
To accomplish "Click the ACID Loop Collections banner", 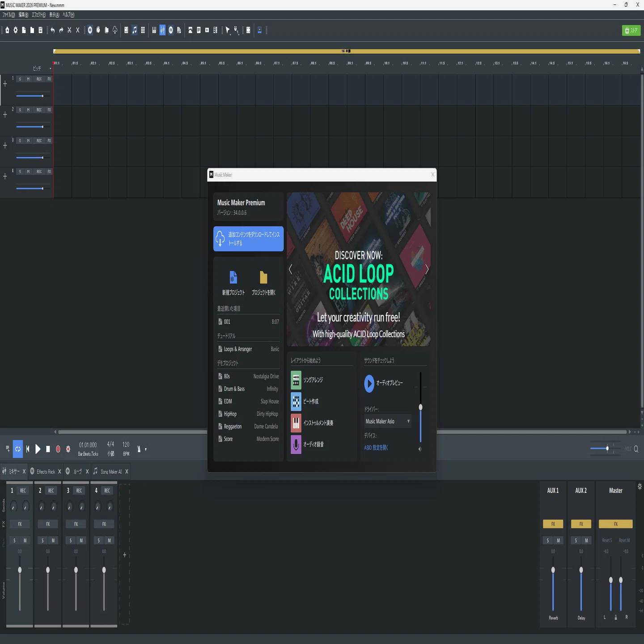I will click(359, 269).
